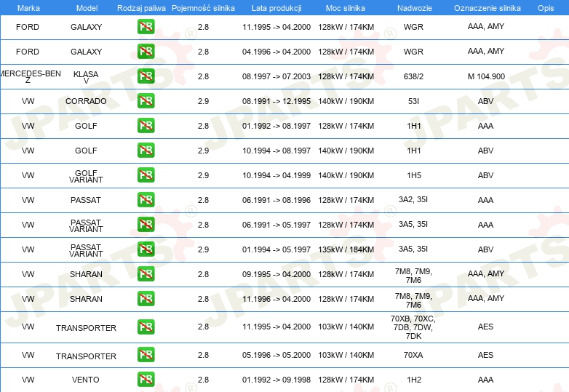This screenshot has width=569, height=392.
Task: Click fuel icon in Galaxy 04.1996 row
Action: point(146,52)
